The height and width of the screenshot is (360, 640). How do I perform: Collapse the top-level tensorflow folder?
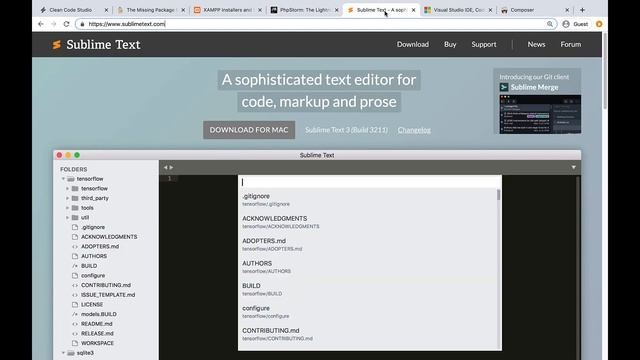pyautogui.click(x=63, y=179)
